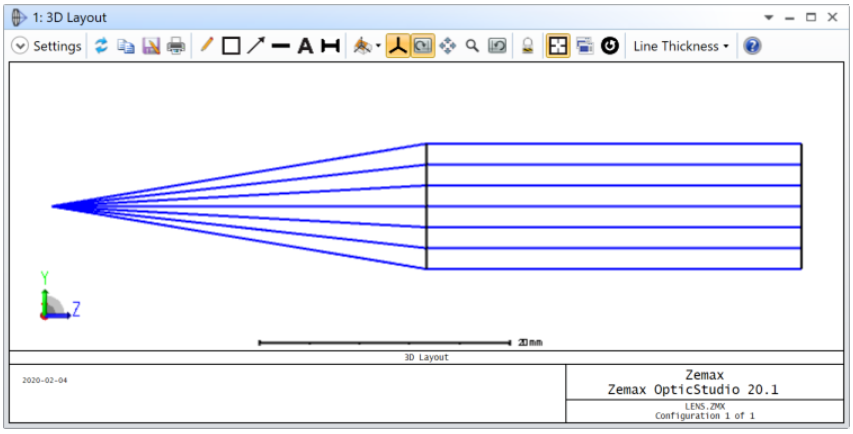Print the 3D layout window

pyautogui.click(x=176, y=46)
